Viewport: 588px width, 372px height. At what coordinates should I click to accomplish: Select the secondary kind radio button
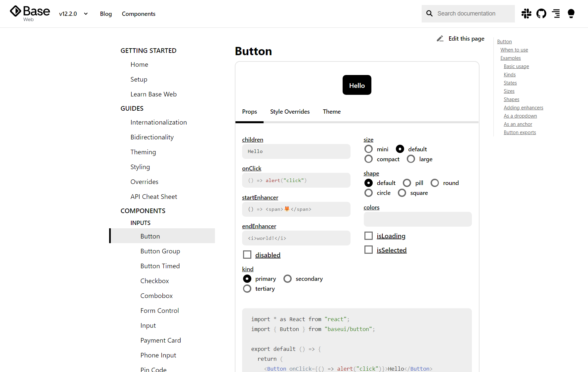(x=287, y=279)
